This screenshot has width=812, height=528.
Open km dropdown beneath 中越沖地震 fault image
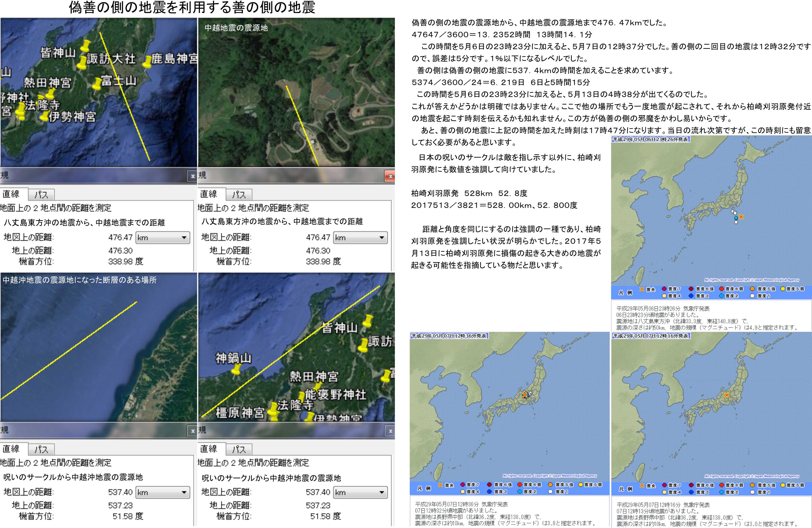(163, 492)
